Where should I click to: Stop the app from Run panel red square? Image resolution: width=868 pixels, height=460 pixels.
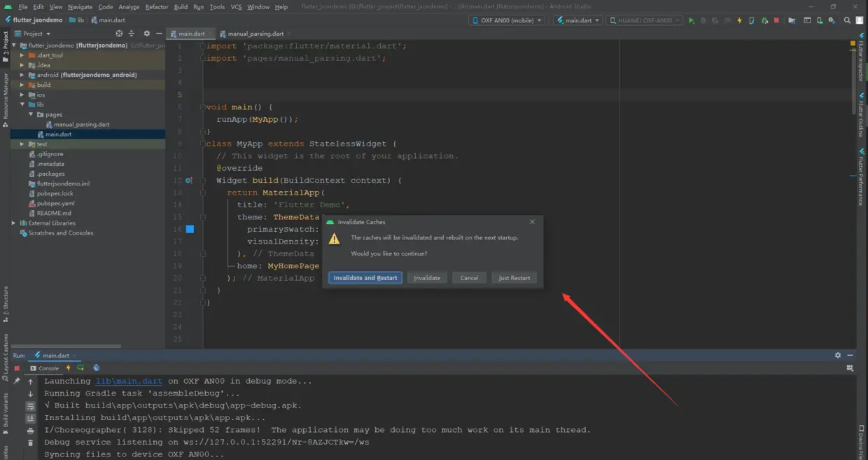tap(17, 368)
